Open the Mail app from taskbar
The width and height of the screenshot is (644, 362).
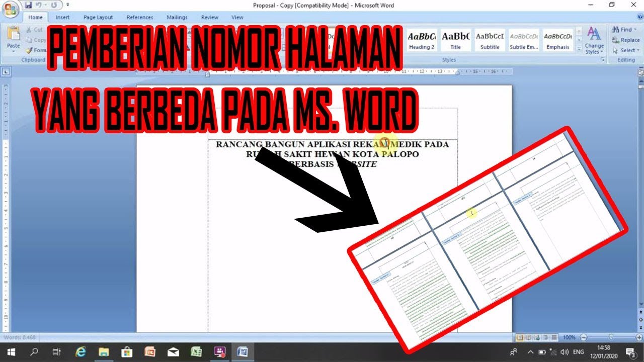(x=173, y=352)
